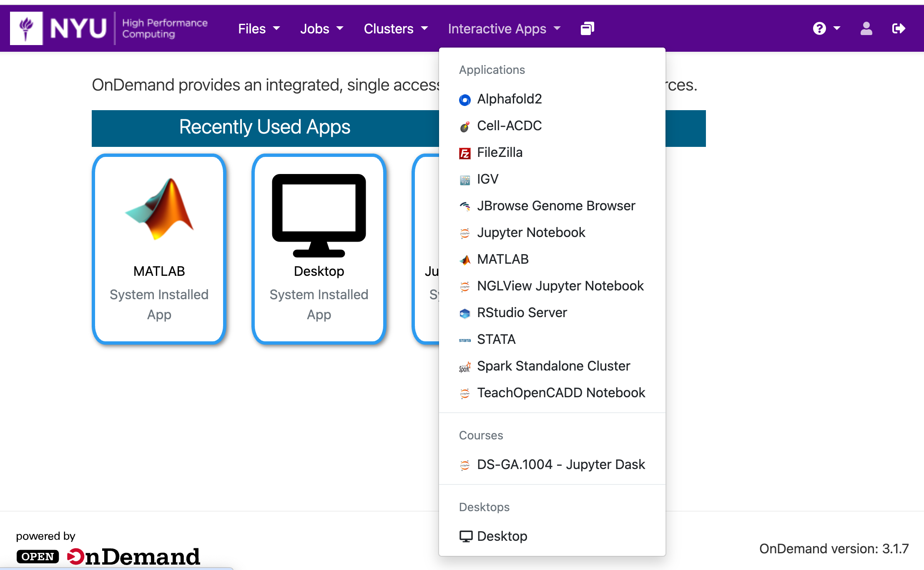The height and width of the screenshot is (570, 924).
Task: Expand the Jobs dropdown menu
Action: (321, 28)
